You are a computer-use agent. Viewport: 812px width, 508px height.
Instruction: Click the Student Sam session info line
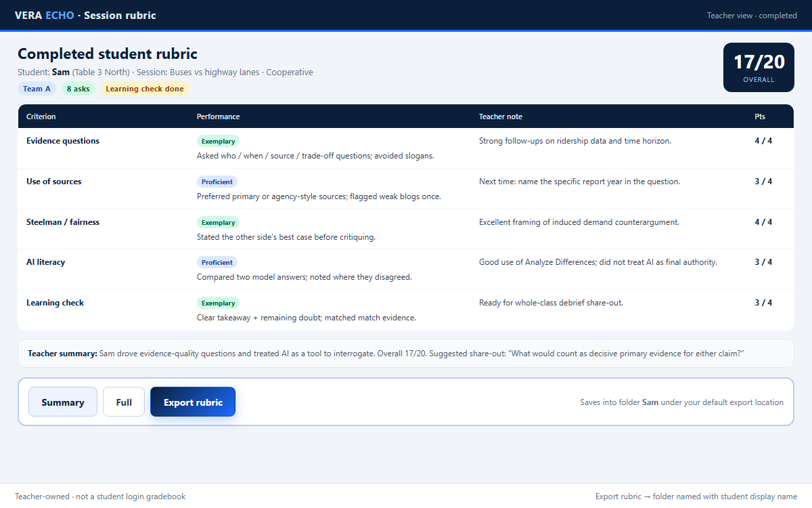click(x=165, y=72)
